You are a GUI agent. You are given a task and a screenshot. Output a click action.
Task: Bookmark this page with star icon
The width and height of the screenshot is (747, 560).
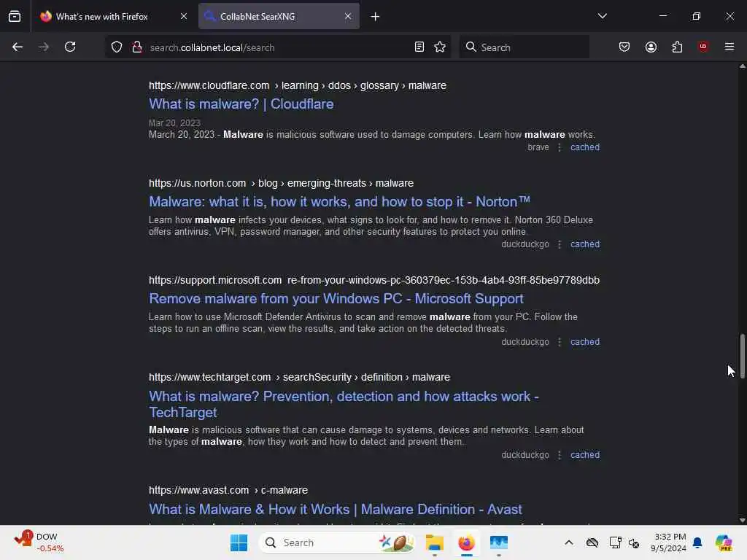click(440, 47)
